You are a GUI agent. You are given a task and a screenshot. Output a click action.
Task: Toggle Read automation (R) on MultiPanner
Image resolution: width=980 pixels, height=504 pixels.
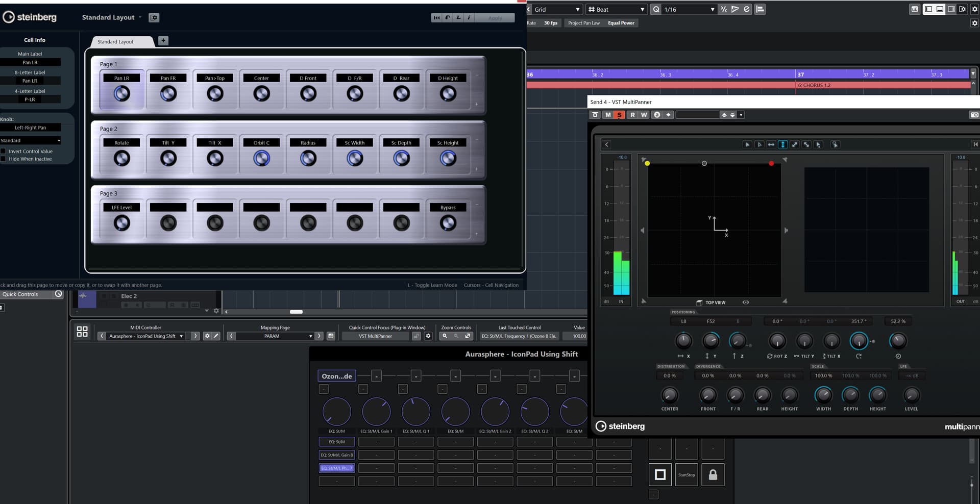click(632, 115)
